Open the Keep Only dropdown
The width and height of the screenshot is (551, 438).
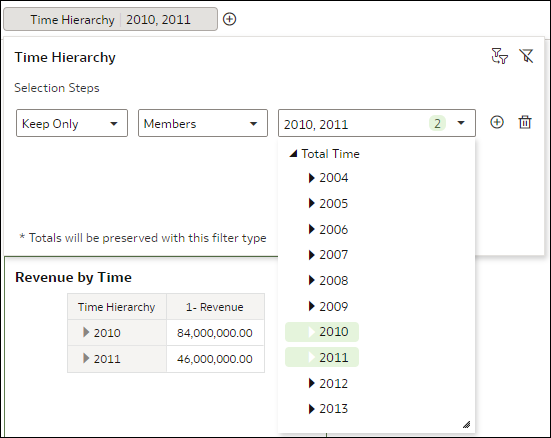coord(72,123)
